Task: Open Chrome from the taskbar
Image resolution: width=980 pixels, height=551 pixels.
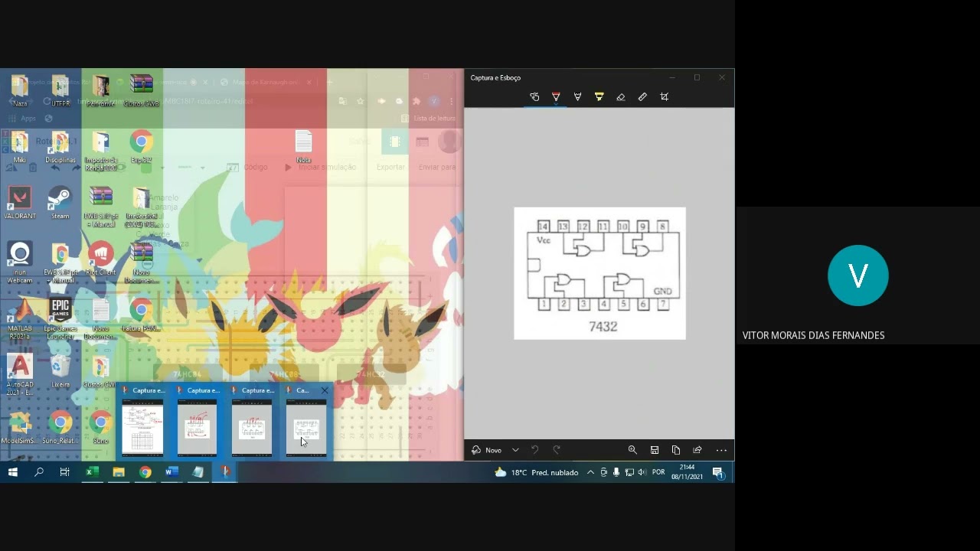Action: click(145, 472)
